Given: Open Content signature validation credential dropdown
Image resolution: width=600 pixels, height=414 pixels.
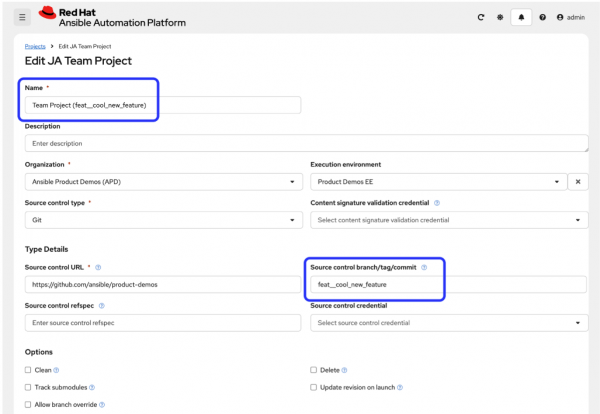Looking at the screenshot, I should point(449,220).
